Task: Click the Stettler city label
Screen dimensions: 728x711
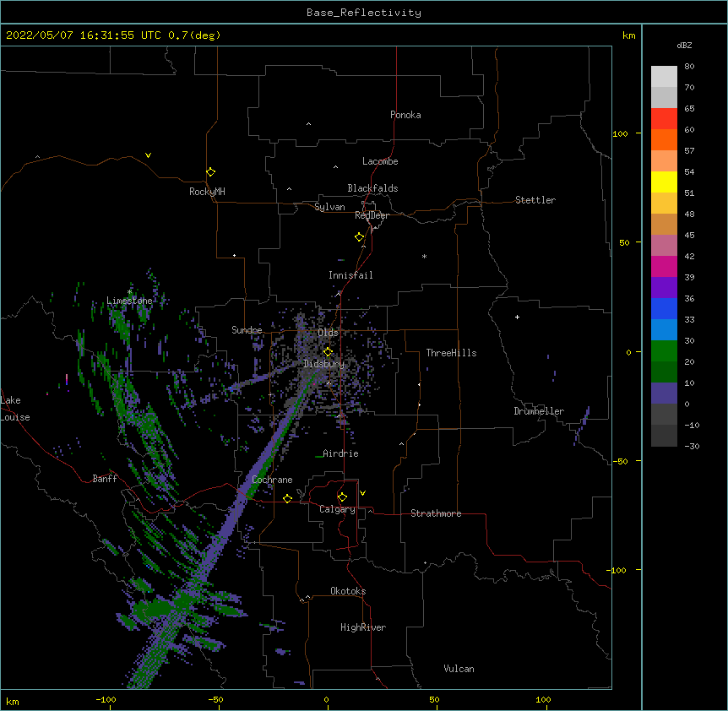Action: (535, 200)
